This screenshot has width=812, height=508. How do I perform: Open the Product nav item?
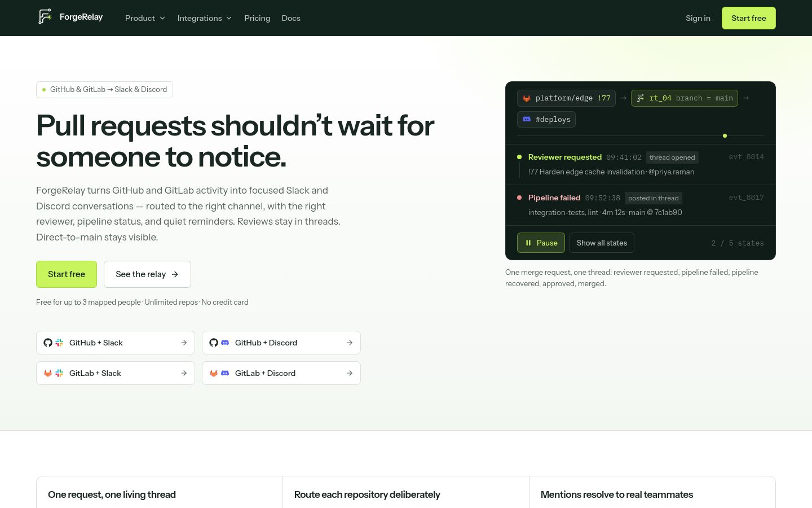(x=145, y=18)
